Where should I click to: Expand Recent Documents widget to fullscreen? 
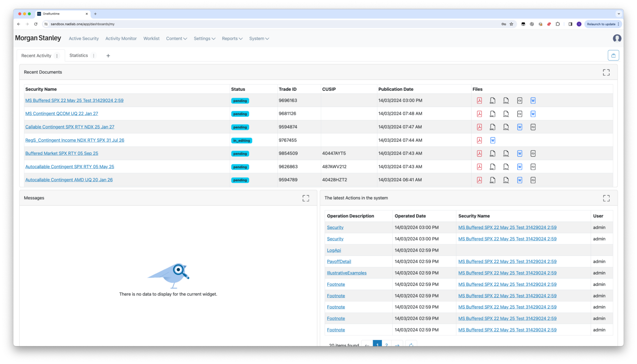pyautogui.click(x=606, y=72)
